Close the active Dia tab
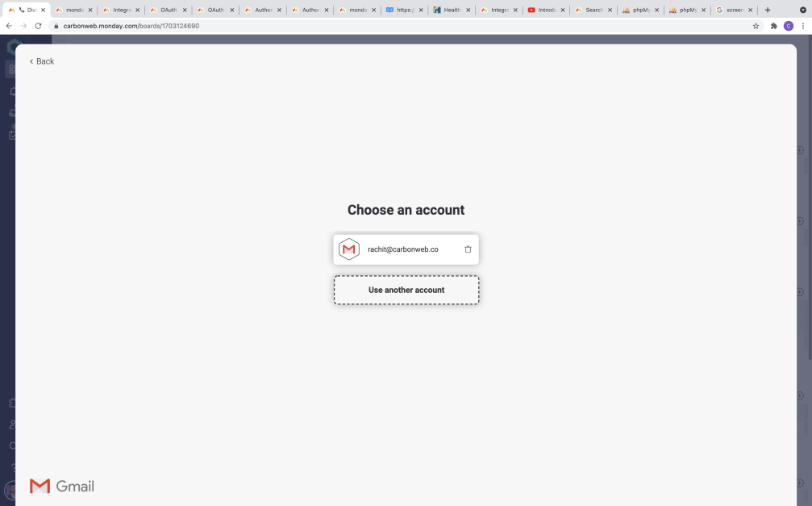The image size is (812, 506). 43,10
